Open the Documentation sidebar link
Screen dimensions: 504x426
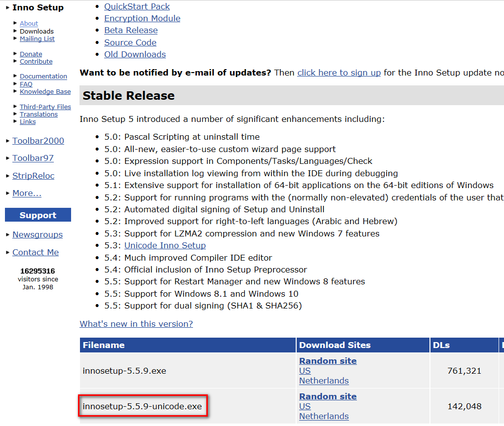[x=43, y=76]
